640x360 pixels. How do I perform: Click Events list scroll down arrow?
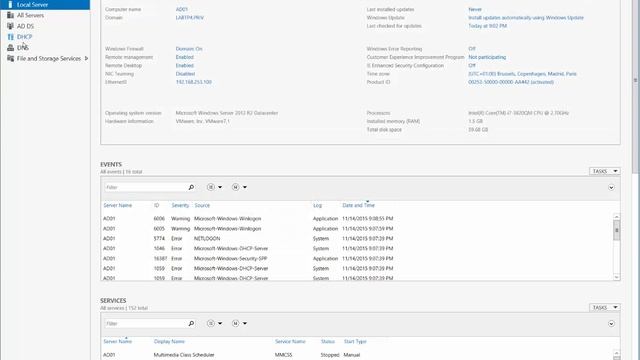click(616, 277)
